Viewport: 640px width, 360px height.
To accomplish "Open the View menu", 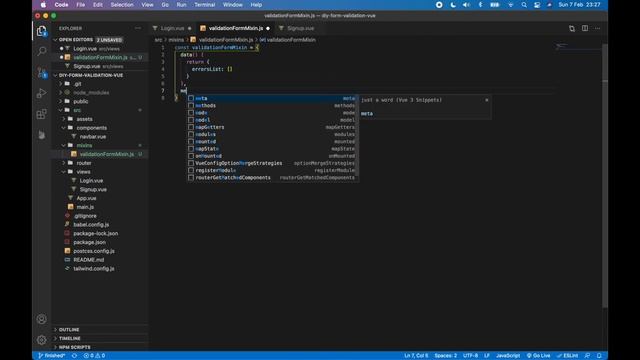I will click(x=147, y=5).
